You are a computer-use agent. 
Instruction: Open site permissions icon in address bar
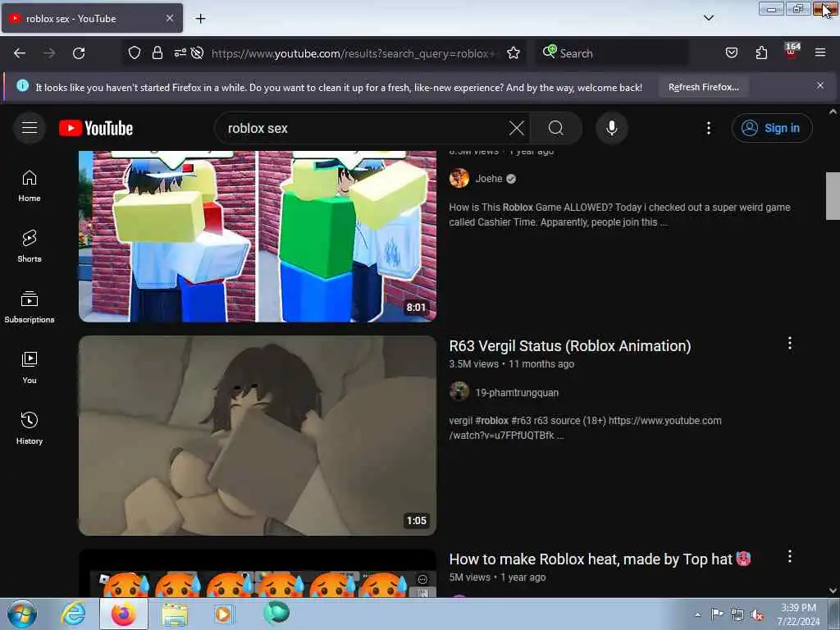180,52
